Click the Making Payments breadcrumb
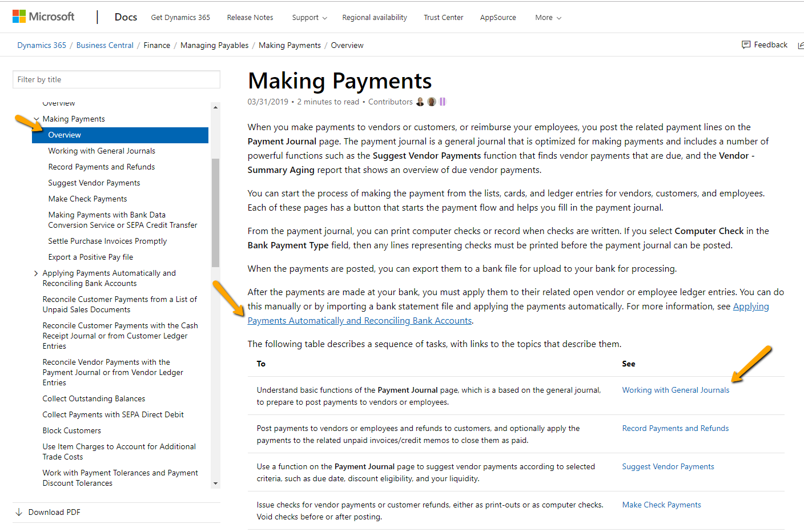804x532 pixels. pyautogui.click(x=290, y=45)
